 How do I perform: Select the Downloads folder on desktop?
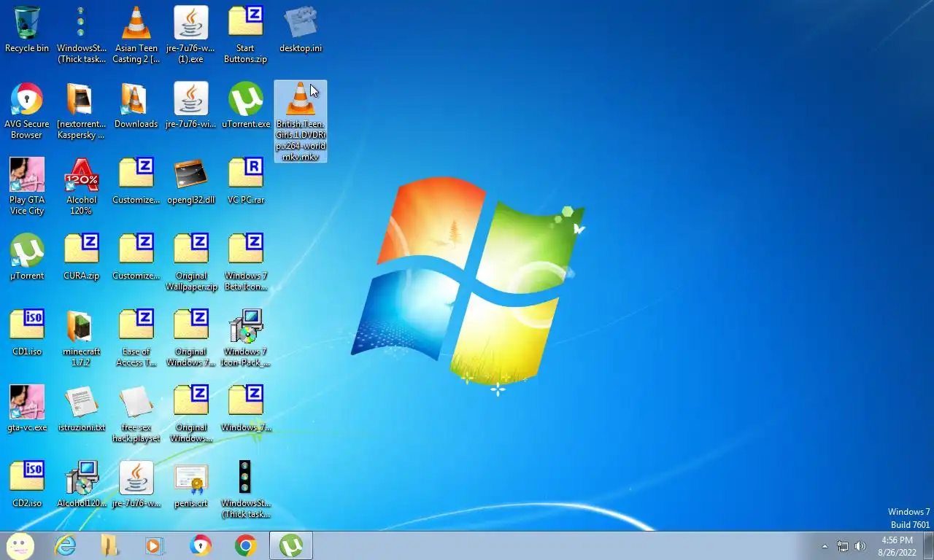[x=136, y=106]
